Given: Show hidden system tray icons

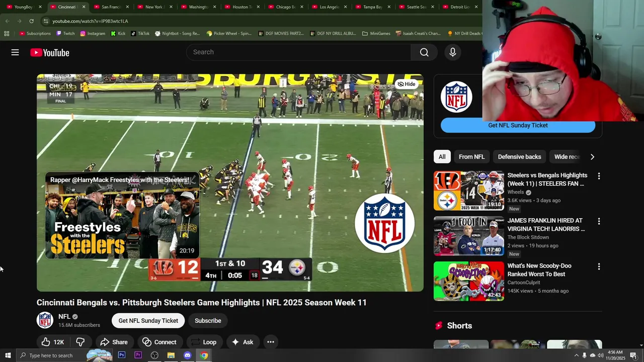Looking at the screenshot, I should click(x=577, y=355).
